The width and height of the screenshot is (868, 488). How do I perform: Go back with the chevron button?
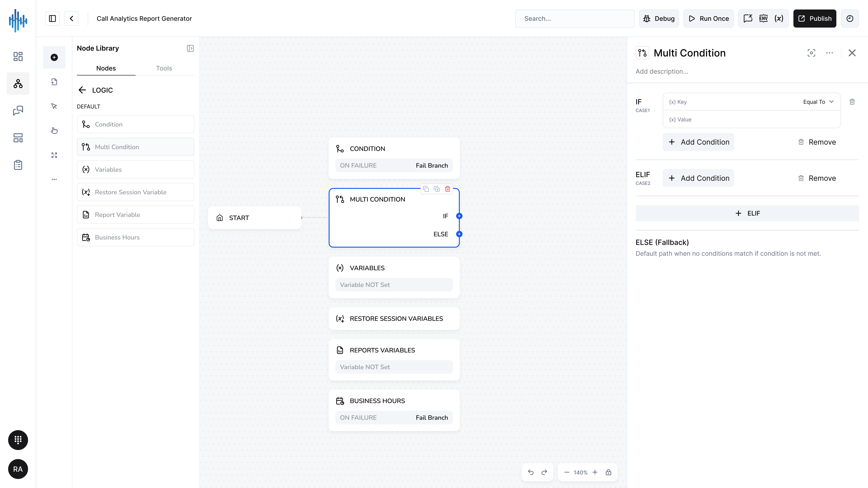tap(71, 19)
